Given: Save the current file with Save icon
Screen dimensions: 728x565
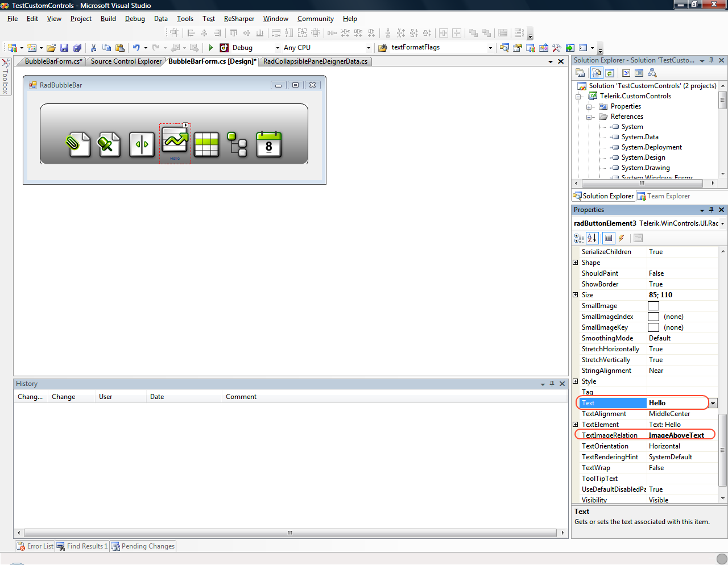Looking at the screenshot, I should [x=64, y=48].
